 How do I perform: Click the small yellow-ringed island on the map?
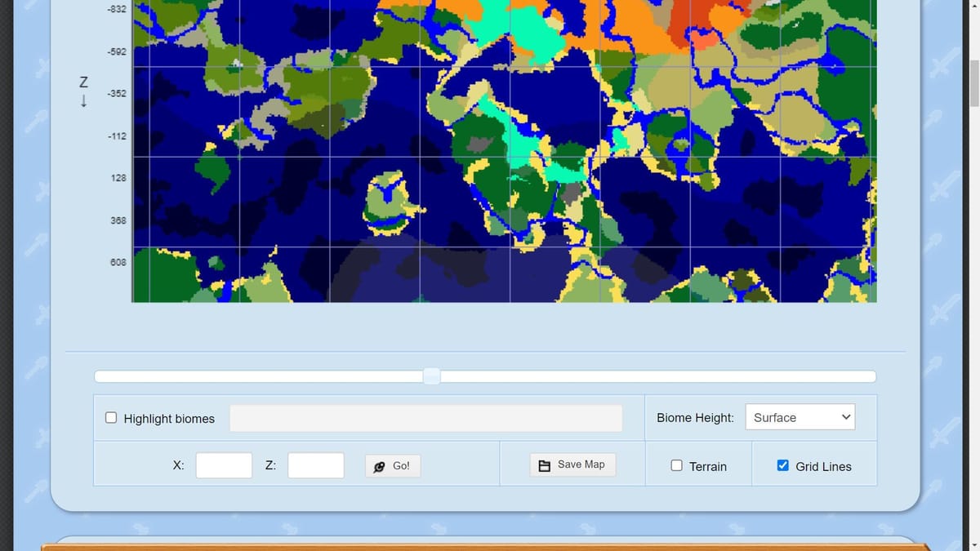pyautogui.click(x=385, y=200)
